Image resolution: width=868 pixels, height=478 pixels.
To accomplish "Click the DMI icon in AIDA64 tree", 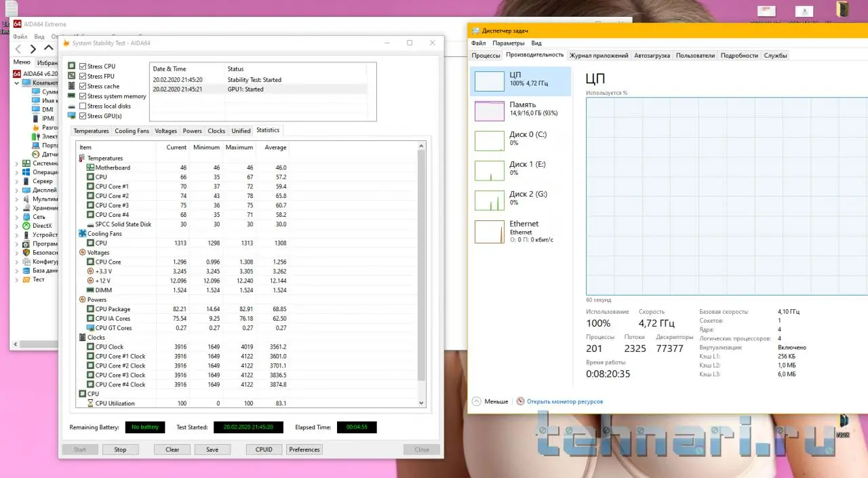I will (x=37, y=109).
